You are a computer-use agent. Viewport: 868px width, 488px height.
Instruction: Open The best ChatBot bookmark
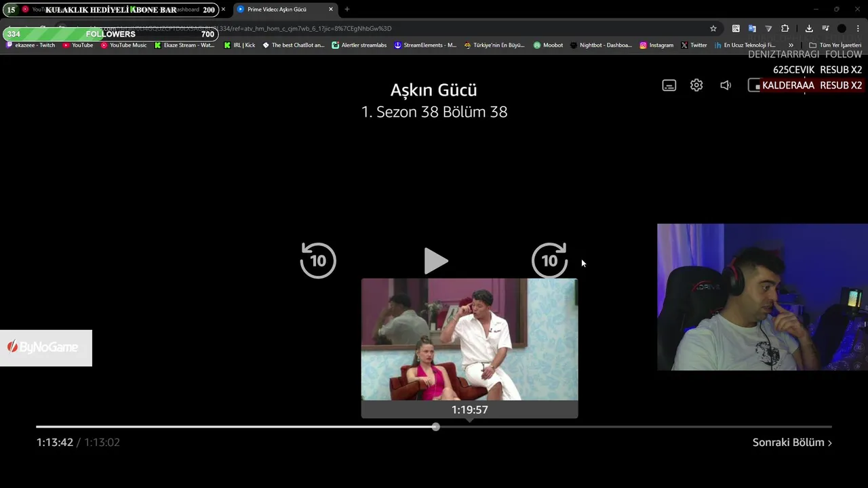(294, 45)
